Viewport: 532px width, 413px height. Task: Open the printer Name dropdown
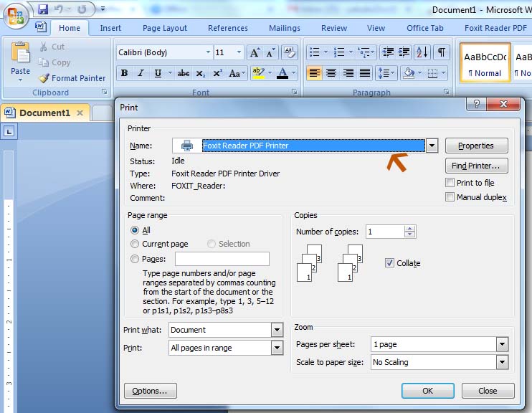pyautogui.click(x=432, y=146)
